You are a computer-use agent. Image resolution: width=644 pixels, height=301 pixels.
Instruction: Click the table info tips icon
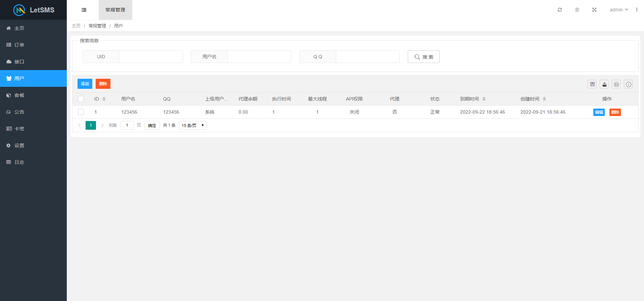click(629, 84)
